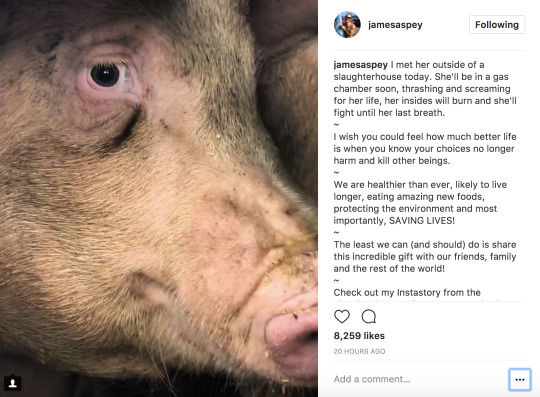
Task: Show tagged people icon on the photo
Action: (x=13, y=383)
